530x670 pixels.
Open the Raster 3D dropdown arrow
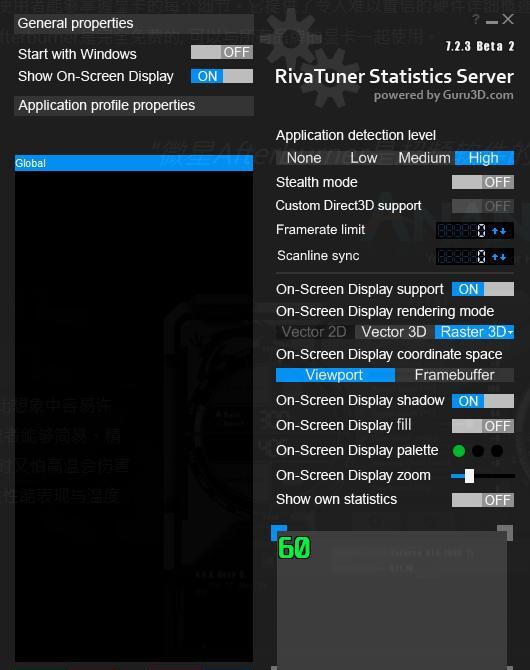pos(510,332)
